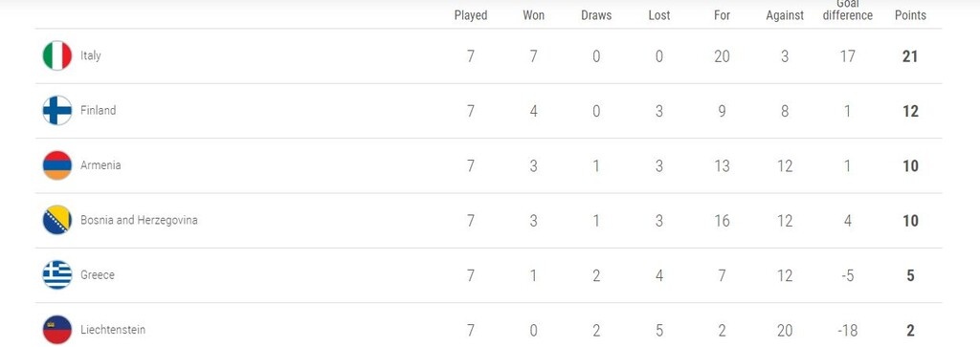This screenshot has width=980, height=347.
Task: Click the Armenia flag icon
Action: [56, 165]
